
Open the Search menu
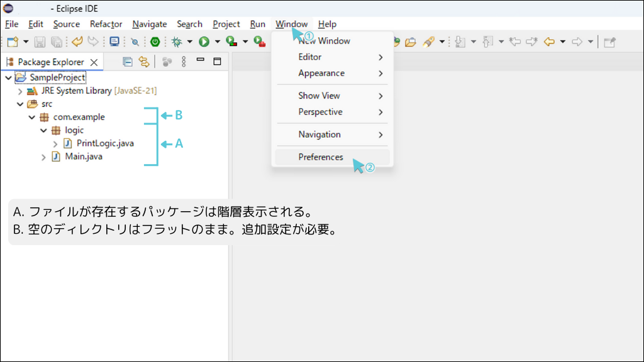[x=190, y=24]
